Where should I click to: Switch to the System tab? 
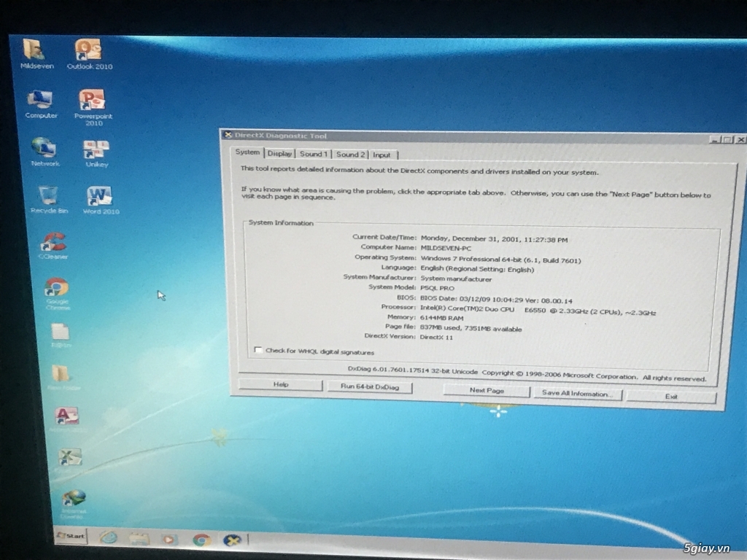(x=247, y=152)
